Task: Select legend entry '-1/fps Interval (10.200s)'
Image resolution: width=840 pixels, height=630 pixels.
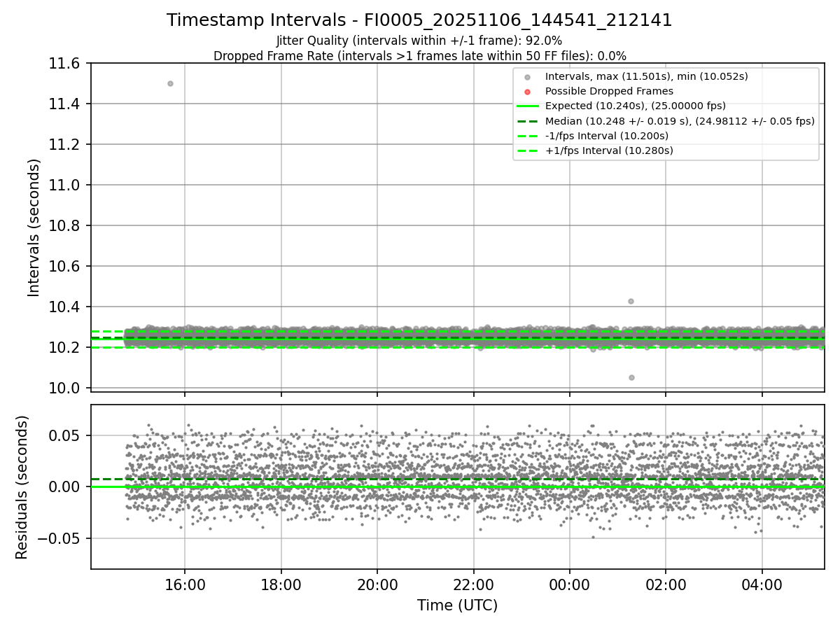Action: point(607,135)
